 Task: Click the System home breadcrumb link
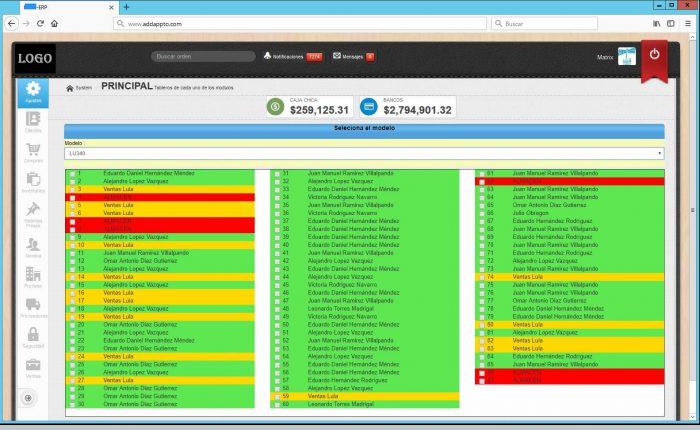79,88
